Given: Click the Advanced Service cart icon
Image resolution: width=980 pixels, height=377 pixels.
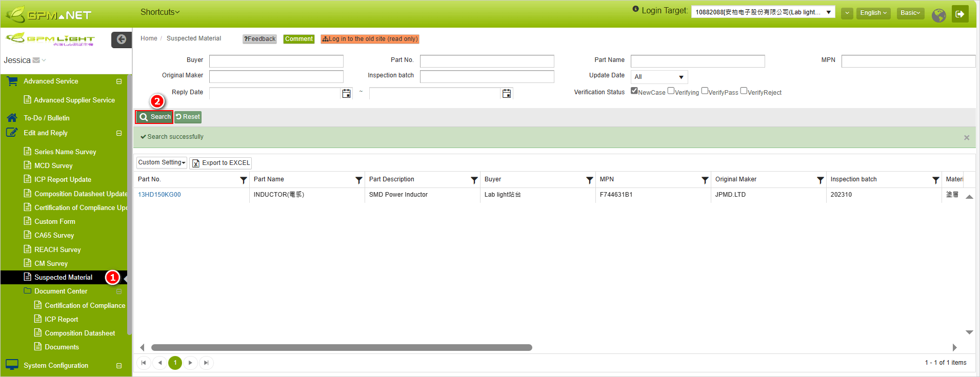Looking at the screenshot, I should click(12, 81).
